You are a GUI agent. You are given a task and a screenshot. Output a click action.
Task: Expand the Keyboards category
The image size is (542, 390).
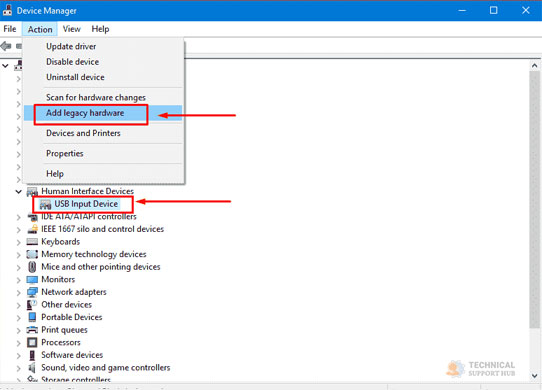click(19, 242)
